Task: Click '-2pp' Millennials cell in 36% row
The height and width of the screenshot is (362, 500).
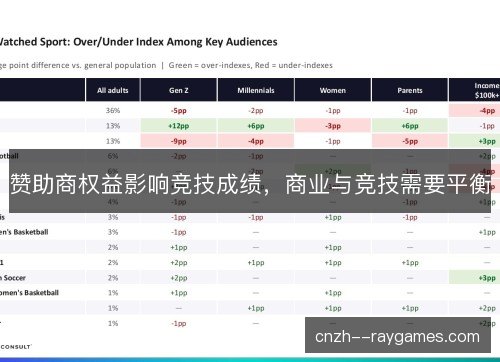Action: click(256, 111)
